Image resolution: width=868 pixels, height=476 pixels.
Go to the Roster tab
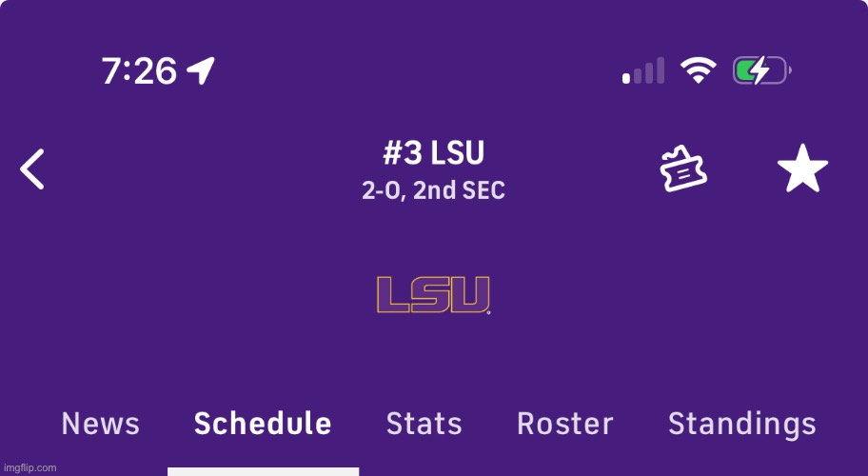pos(564,424)
